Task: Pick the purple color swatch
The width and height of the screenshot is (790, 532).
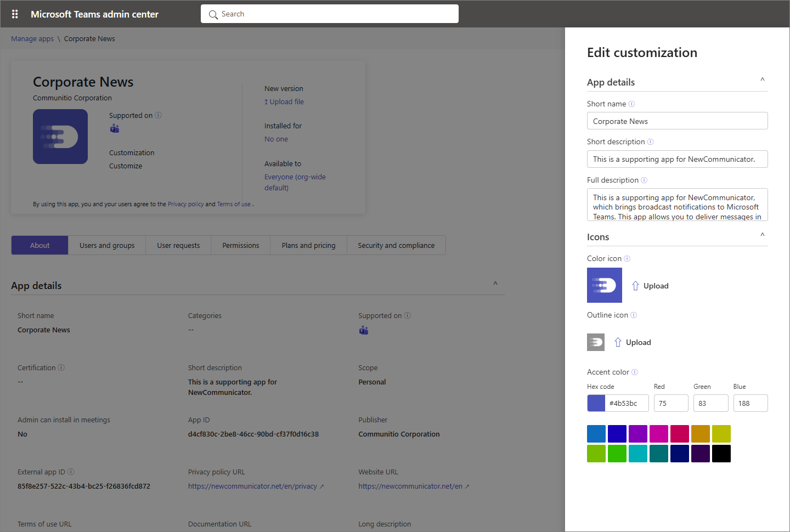Action: (x=638, y=434)
